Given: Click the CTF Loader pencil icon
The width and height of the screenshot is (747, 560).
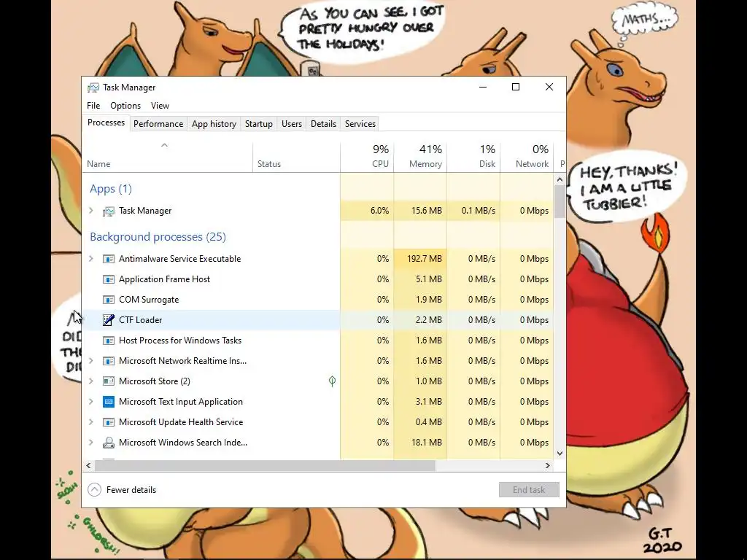Looking at the screenshot, I should pyautogui.click(x=109, y=320).
